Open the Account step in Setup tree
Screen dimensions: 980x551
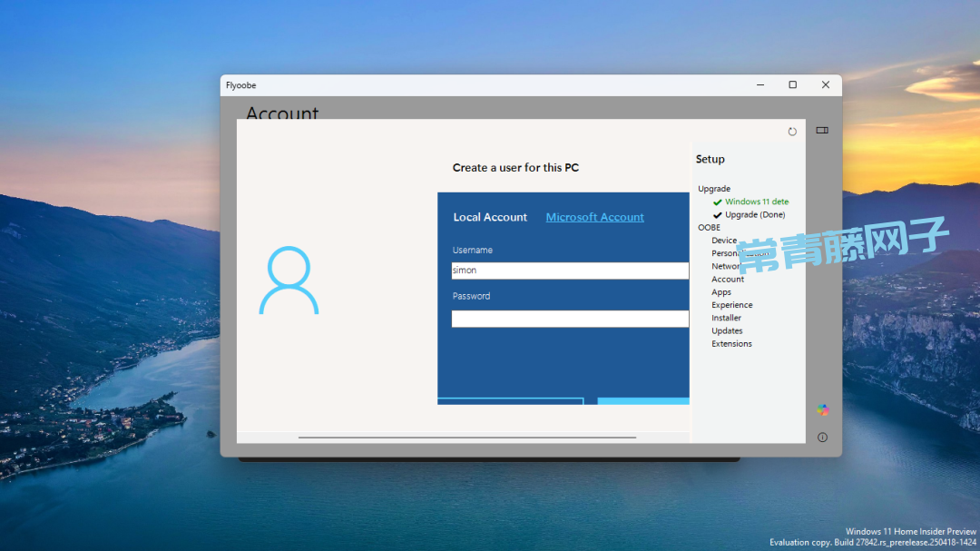(728, 280)
